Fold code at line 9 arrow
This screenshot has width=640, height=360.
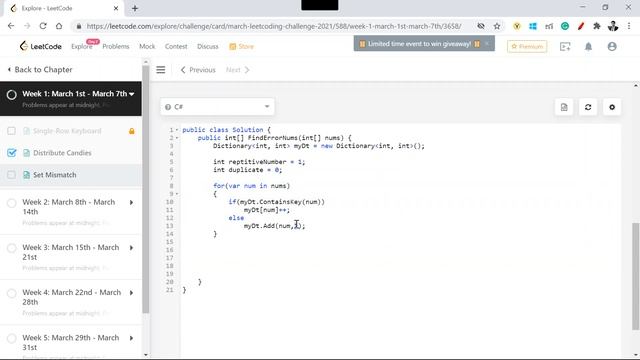(177, 194)
